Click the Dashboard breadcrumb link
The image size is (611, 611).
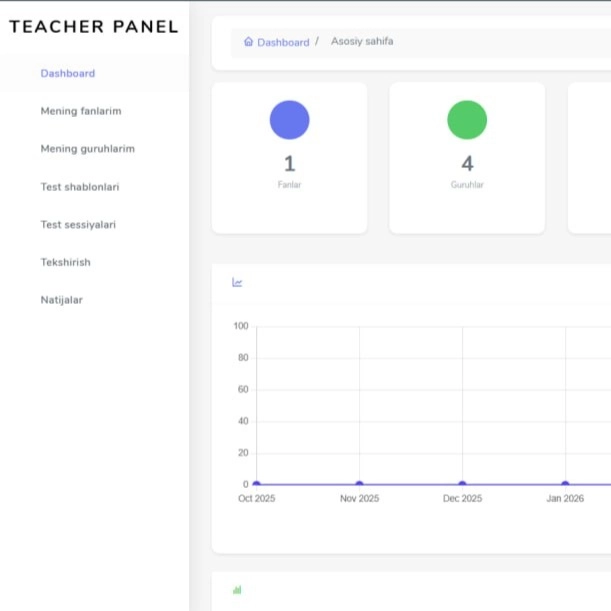pyautogui.click(x=283, y=42)
